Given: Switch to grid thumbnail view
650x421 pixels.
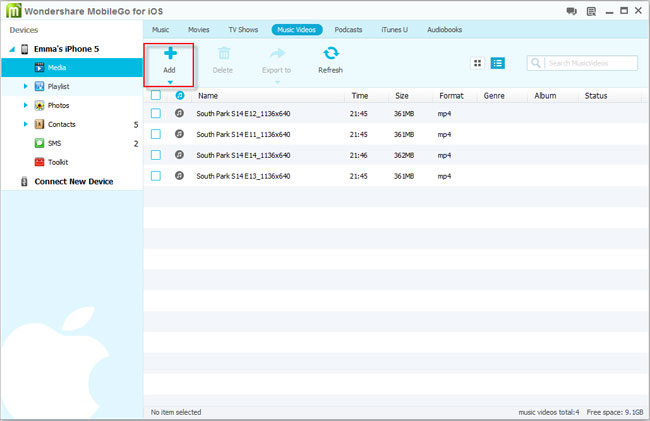Looking at the screenshot, I should (478, 63).
